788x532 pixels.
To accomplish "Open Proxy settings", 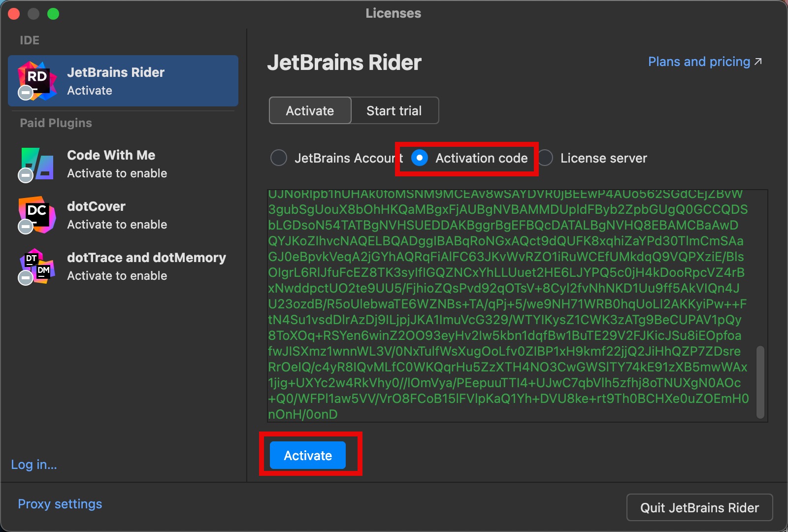I will pos(60,504).
